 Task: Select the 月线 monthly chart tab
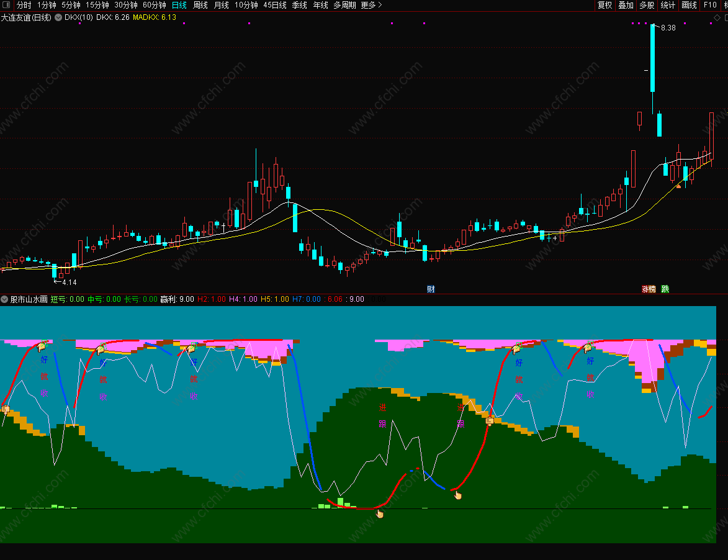[221, 5]
